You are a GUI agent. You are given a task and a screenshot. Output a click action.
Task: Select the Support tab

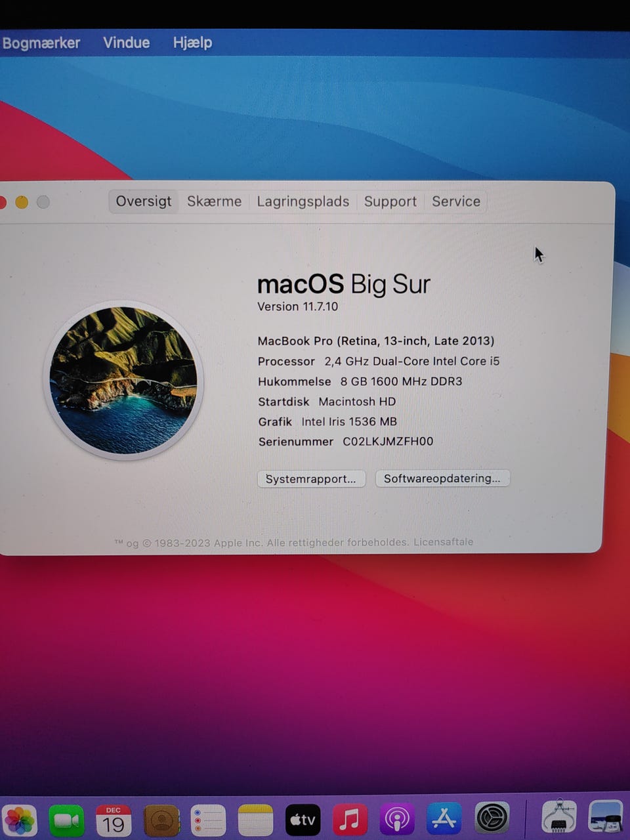pyautogui.click(x=390, y=201)
